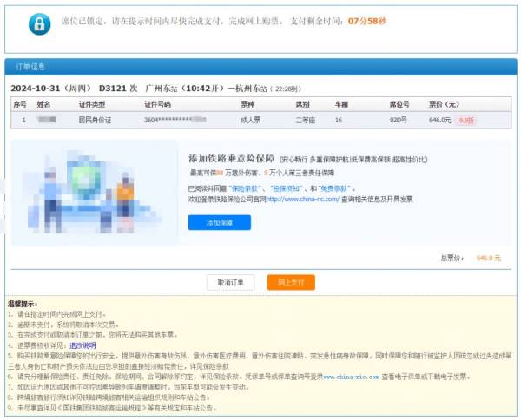Click the 证件号码 column header
Image resolution: width=521 pixels, height=420 pixels.
click(157, 104)
